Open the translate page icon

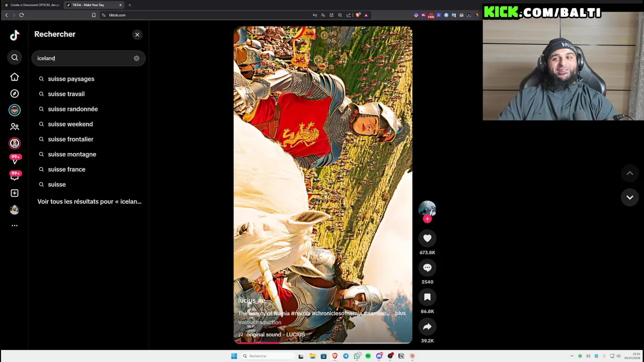(323, 15)
